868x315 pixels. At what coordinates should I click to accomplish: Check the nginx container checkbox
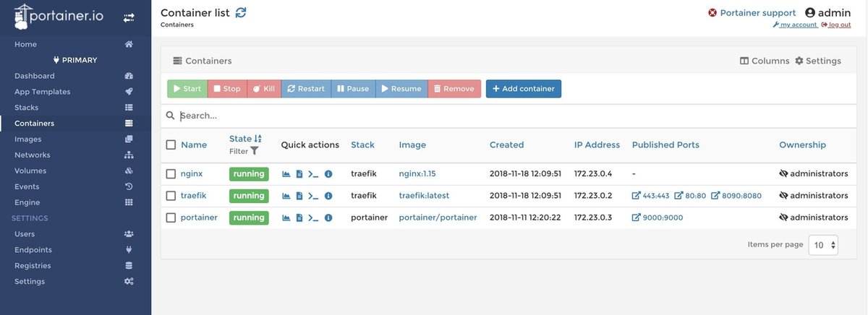171,174
